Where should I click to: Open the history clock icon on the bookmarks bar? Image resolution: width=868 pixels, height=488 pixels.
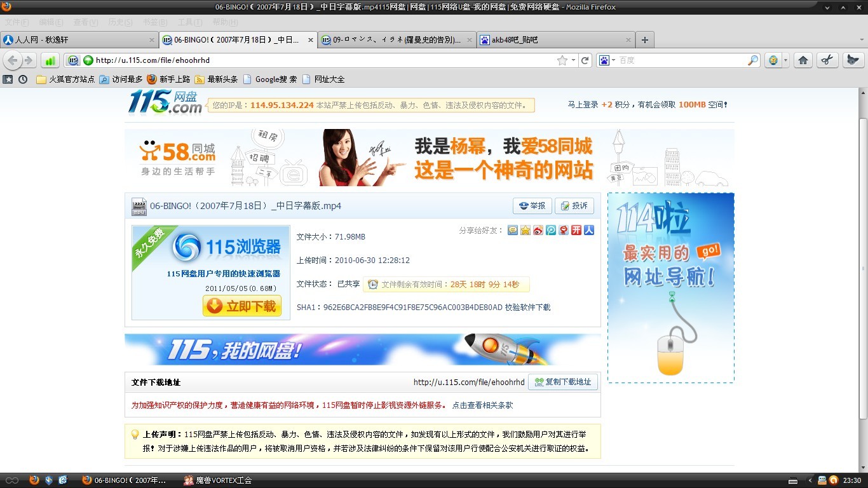pyautogui.click(x=23, y=79)
